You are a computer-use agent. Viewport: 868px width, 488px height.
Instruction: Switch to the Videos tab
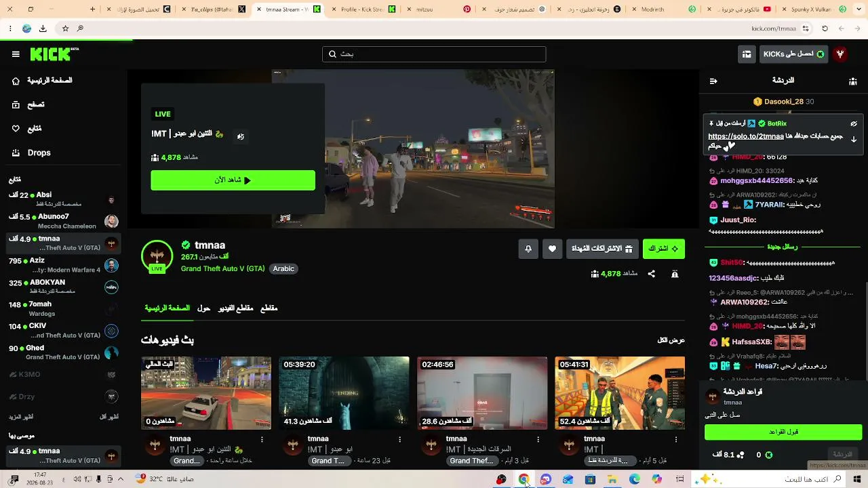(235, 308)
